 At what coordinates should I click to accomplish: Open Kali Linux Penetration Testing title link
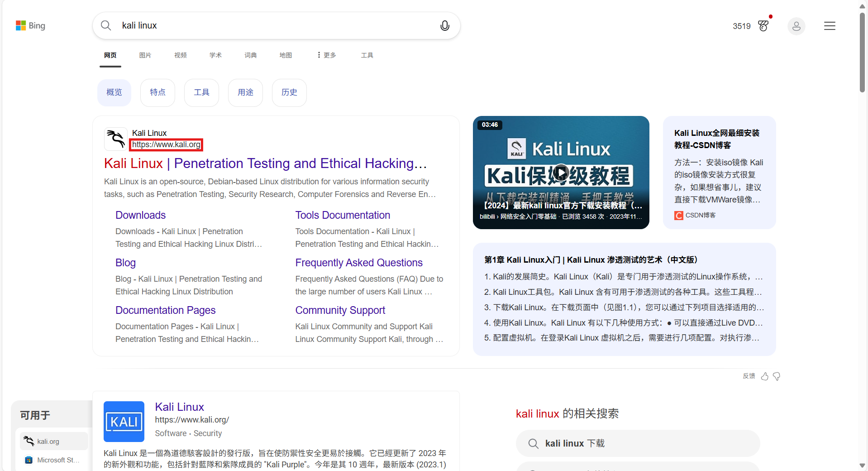coord(266,163)
